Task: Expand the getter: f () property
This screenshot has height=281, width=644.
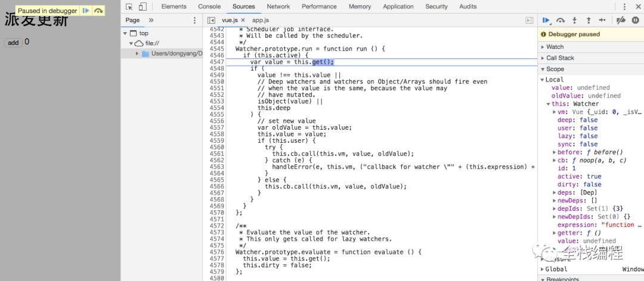Action: [x=554, y=233]
